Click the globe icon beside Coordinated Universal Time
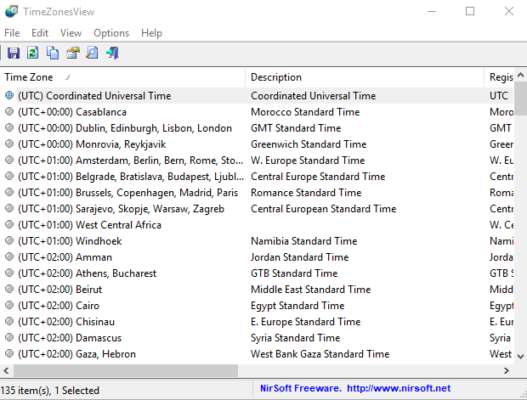The height and width of the screenshot is (400, 527). (9, 95)
